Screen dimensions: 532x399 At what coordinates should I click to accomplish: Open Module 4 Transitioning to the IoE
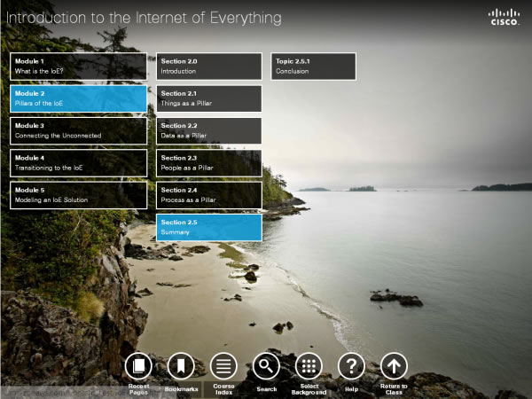point(78,162)
